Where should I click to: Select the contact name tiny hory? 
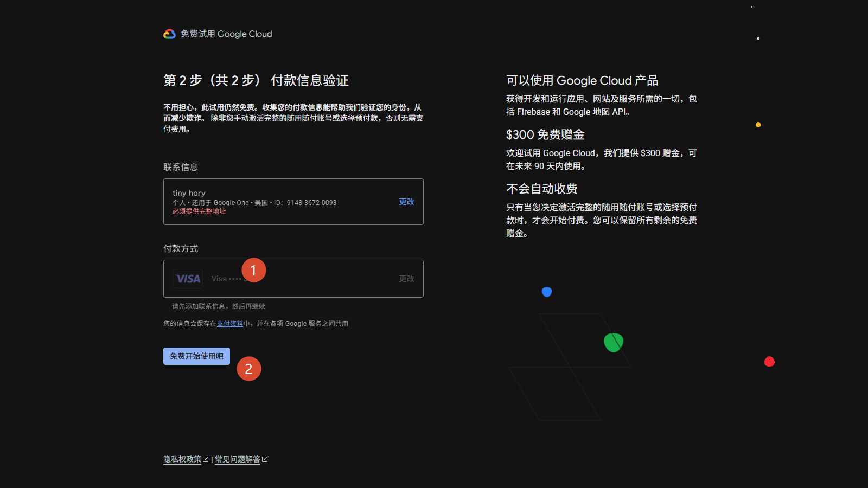(x=189, y=193)
